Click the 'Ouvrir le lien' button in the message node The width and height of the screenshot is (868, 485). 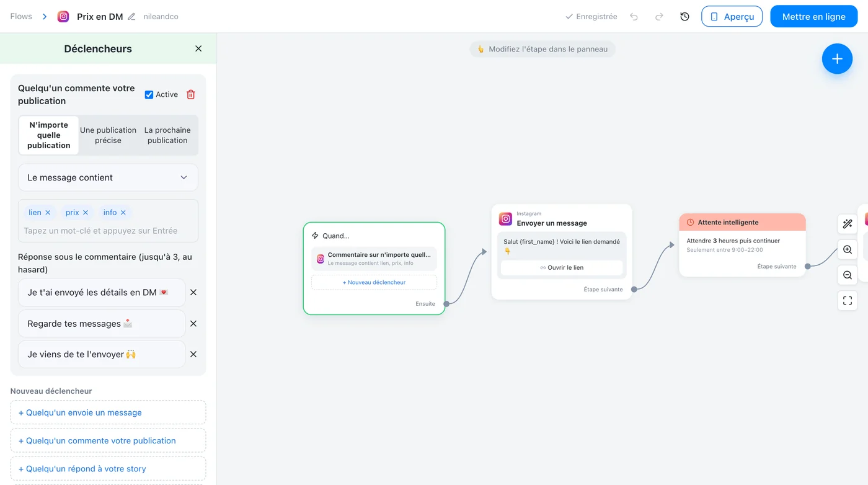point(562,267)
